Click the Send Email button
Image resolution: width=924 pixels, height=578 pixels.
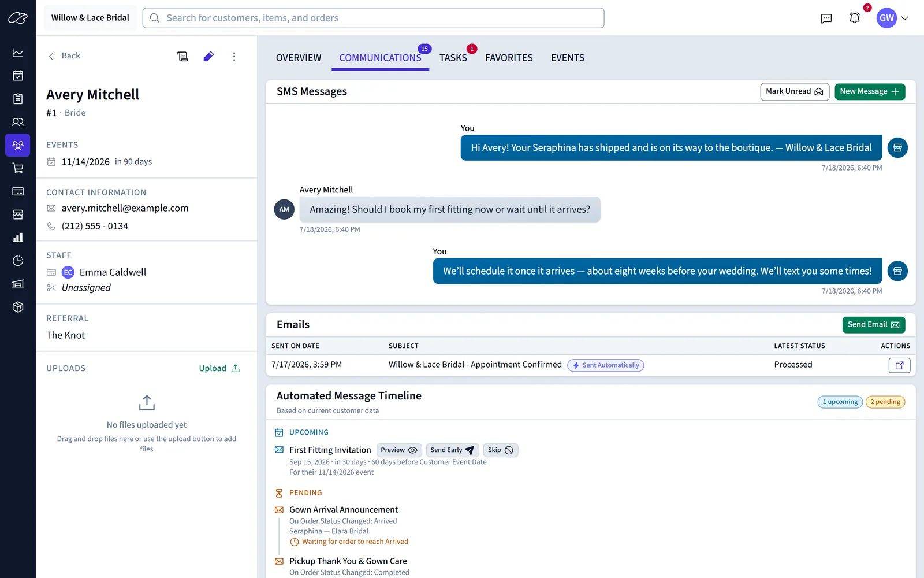tap(874, 325)
